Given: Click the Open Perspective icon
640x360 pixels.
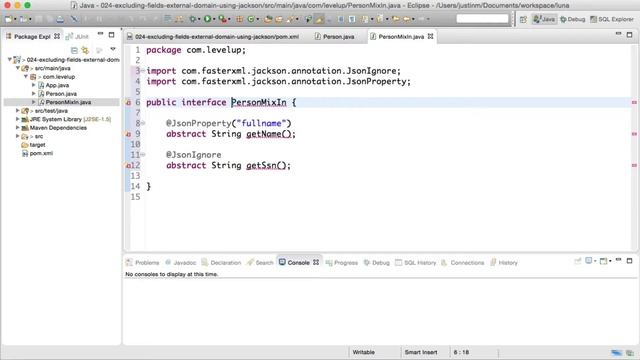Looking at the screenshot, I should click(523, 19).
